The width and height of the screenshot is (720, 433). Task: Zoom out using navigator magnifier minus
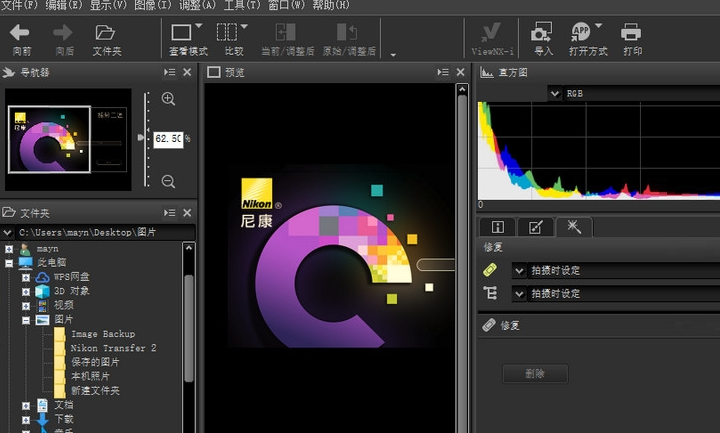[x=169, y=181]
